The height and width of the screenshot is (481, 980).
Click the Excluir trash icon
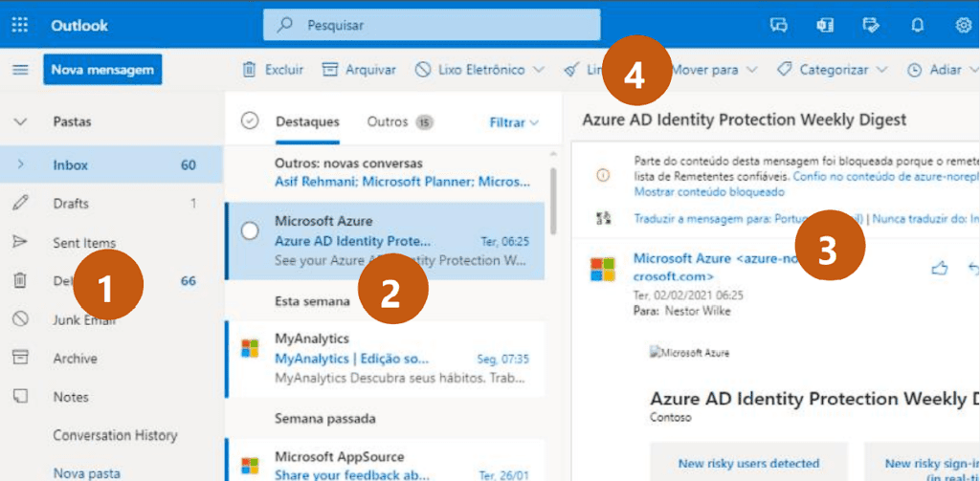[250, 70]
